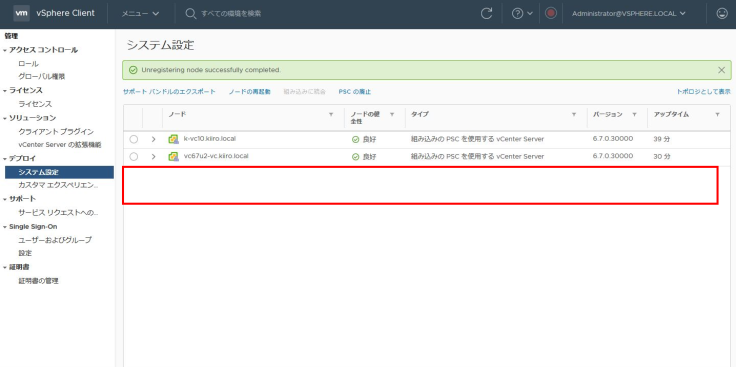This screenshot has width=736, height=367.
Task: Open filter on タイプ column
Action: [x=574, y=115]
